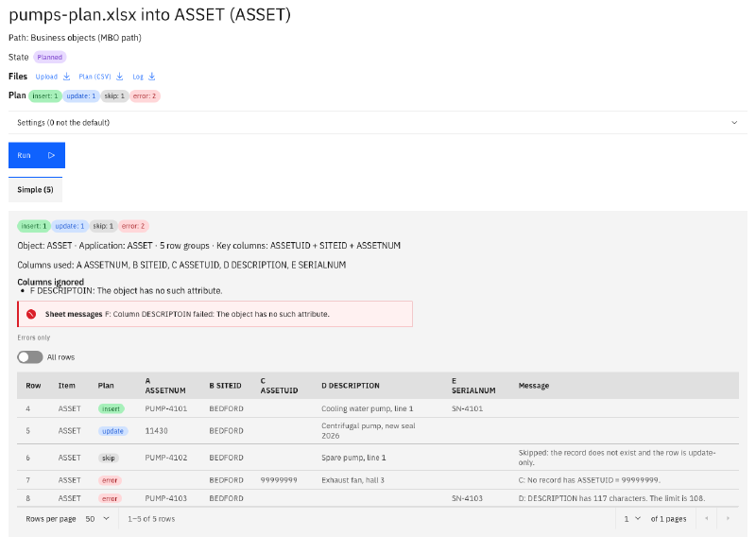The height and width of the screenshot is (537, 756).
Task: Click the insert badge in row 4
Action: tap(112, 408)
